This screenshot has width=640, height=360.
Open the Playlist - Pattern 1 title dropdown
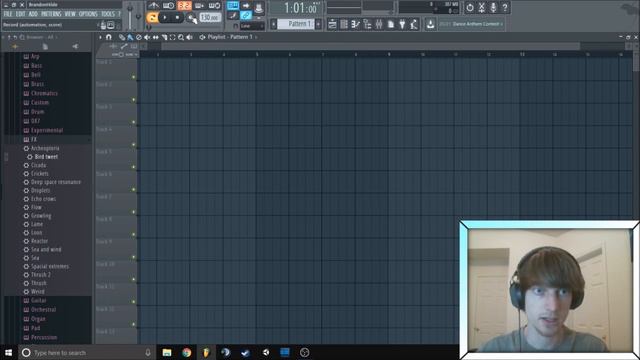[x=229, y=37]
